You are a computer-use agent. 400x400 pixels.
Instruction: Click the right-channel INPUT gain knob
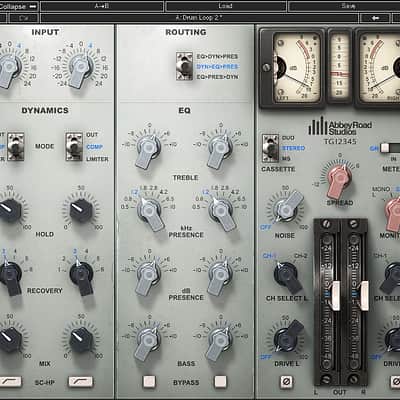click(x=80, y=69)
